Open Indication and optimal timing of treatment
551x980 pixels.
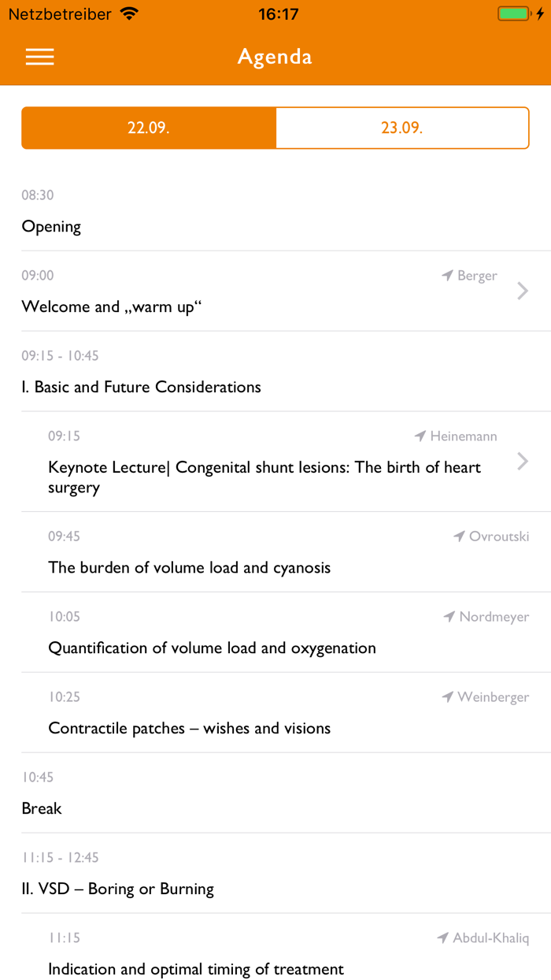(x=196, y=970)
